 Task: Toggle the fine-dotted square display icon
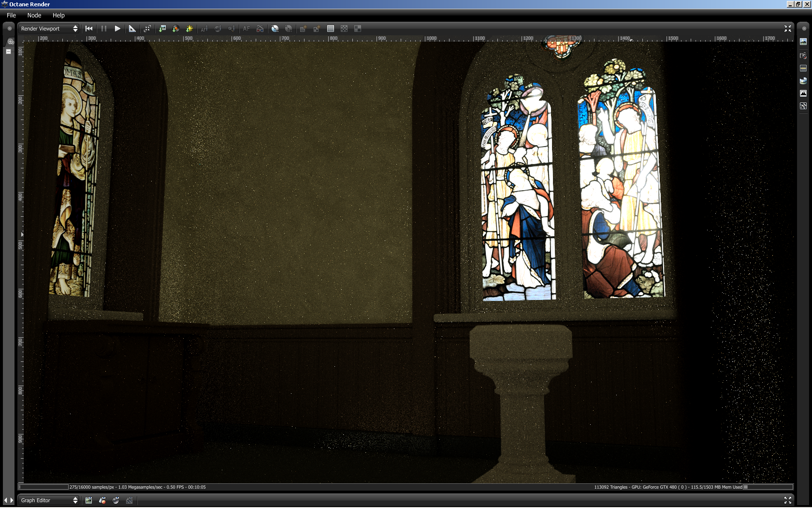[x=331, y=29]
